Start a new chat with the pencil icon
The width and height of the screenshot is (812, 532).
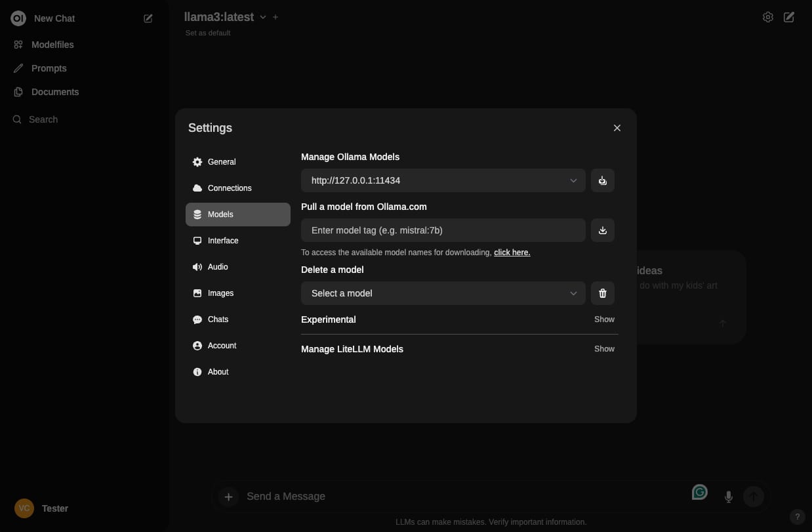148,18
